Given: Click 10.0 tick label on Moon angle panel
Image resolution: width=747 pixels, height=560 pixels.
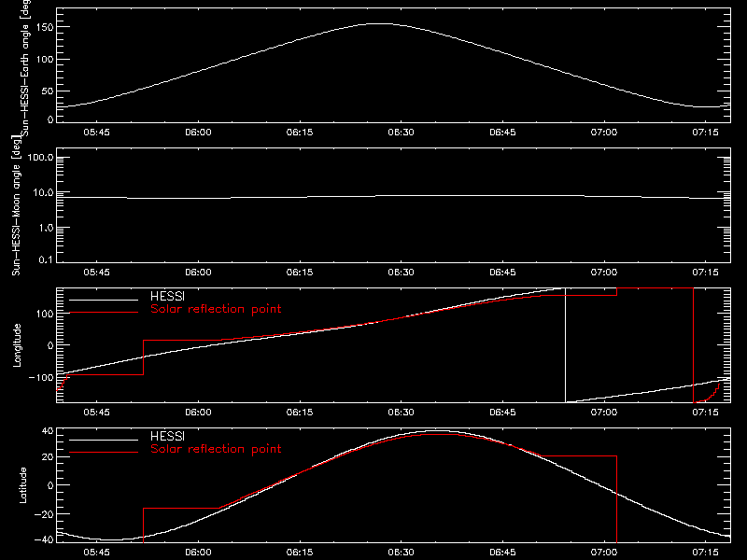Looking at the screenshot, I should coord(43,193).
